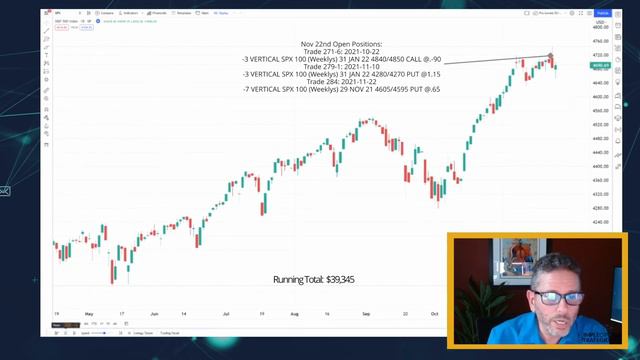Click the blue circle indicator beside symbol title
The height and width of the screenshot is (360, 640).
(x=98, y=21)
